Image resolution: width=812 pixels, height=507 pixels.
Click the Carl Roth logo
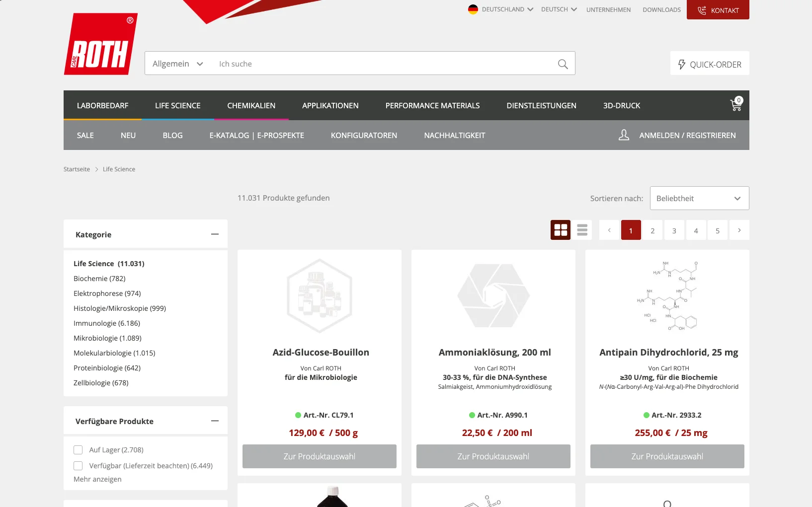101,44
